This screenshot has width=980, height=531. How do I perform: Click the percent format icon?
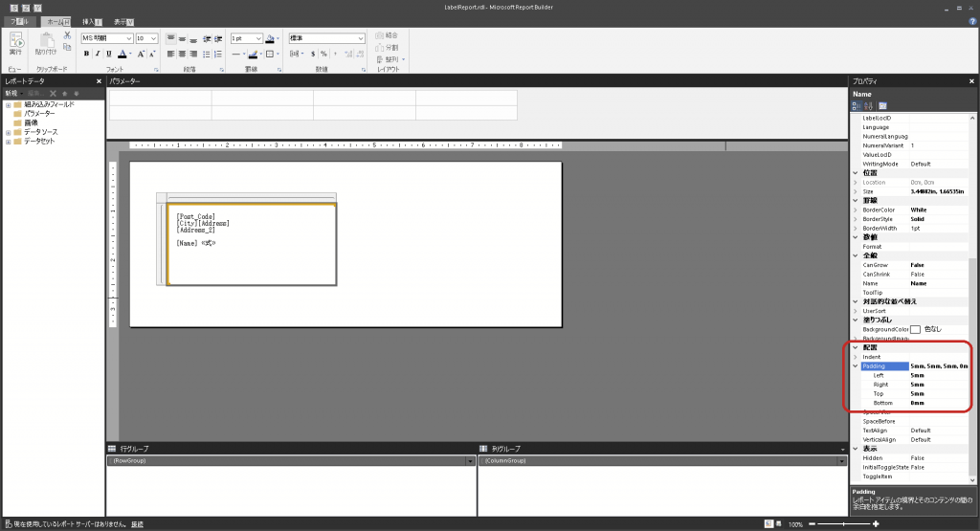[x=323, y=54]
